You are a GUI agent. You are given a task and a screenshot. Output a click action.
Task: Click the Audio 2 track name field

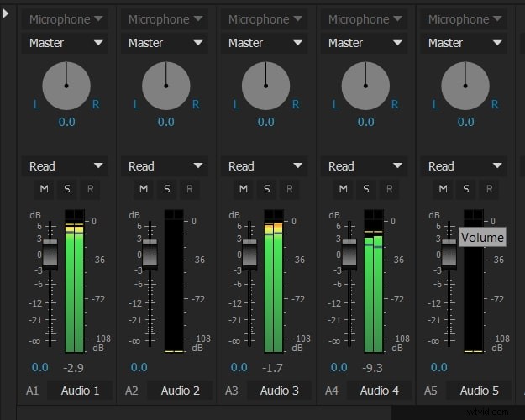click(180, 391)
